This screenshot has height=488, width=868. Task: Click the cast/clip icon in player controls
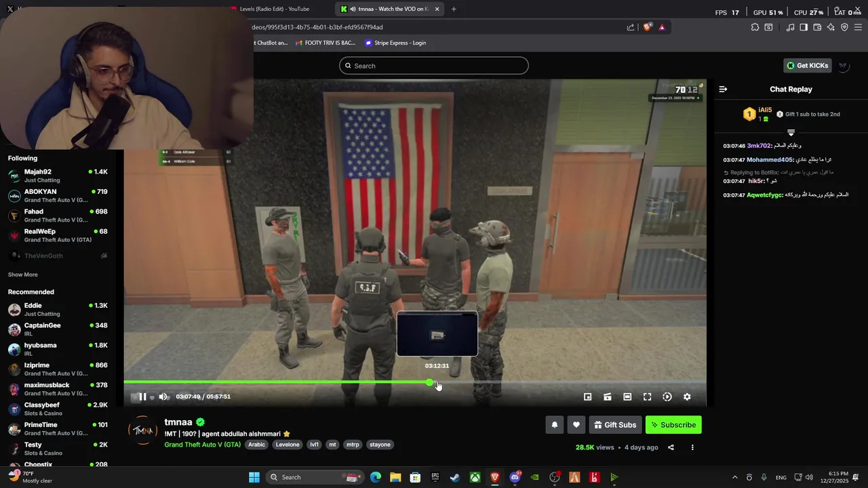point(608,396)
